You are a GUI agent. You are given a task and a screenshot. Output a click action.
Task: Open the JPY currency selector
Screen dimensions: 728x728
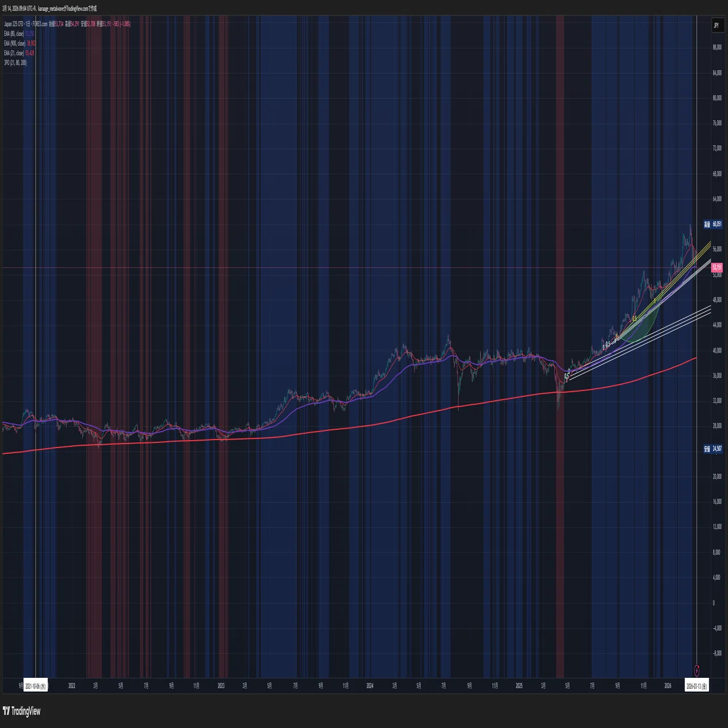[716, 25]
